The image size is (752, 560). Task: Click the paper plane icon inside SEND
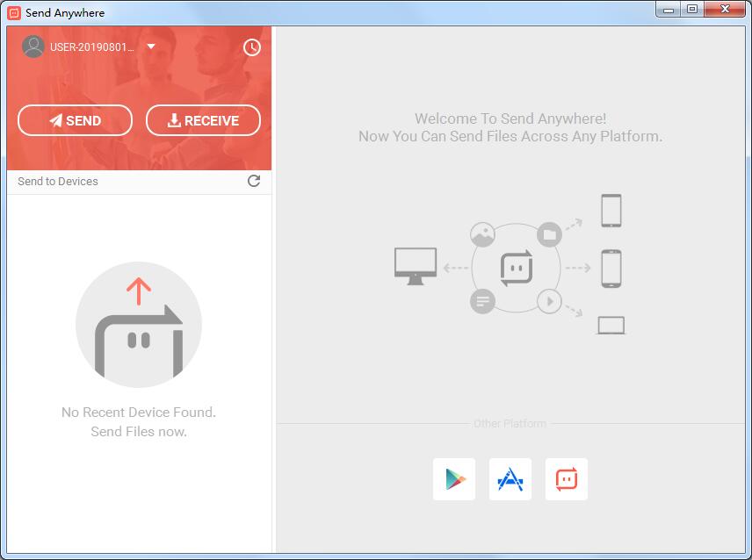pos(55,120)
